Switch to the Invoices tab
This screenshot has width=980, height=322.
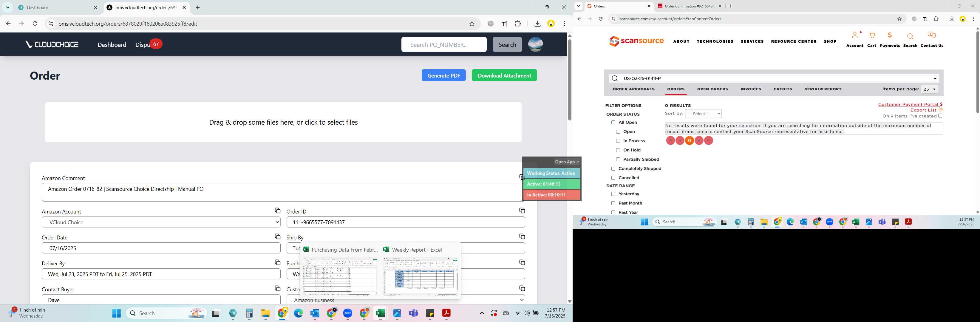[x=751, y=89]
